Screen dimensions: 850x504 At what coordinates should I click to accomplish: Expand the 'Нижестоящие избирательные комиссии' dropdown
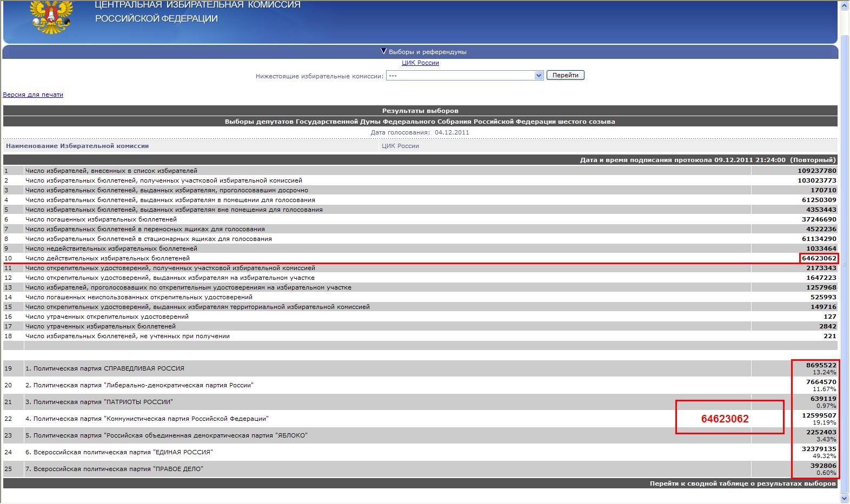tap(464, 76)
